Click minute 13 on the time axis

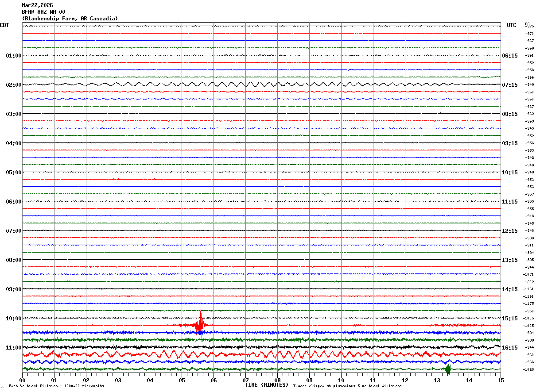[437, 380]
